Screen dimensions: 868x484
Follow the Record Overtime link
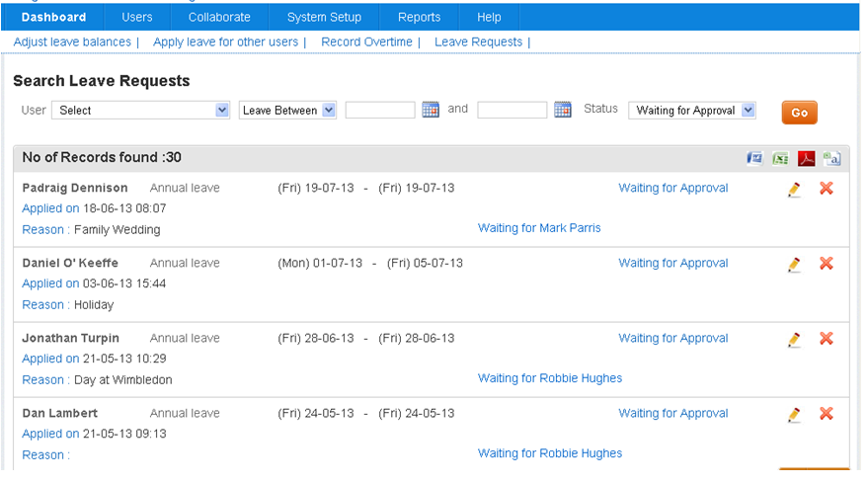pos(366,42)
